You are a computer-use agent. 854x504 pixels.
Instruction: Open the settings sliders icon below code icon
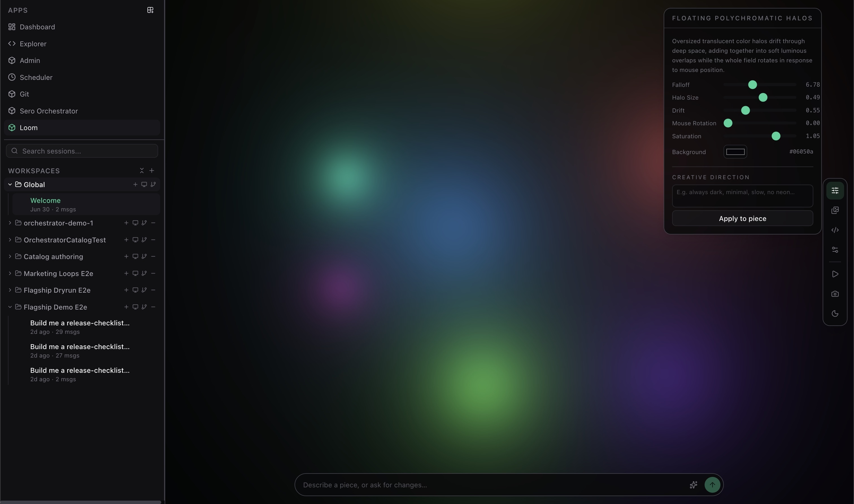[835, 250]
